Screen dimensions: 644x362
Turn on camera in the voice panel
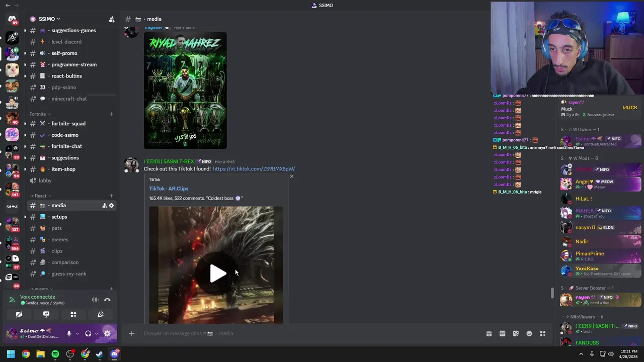19,314
